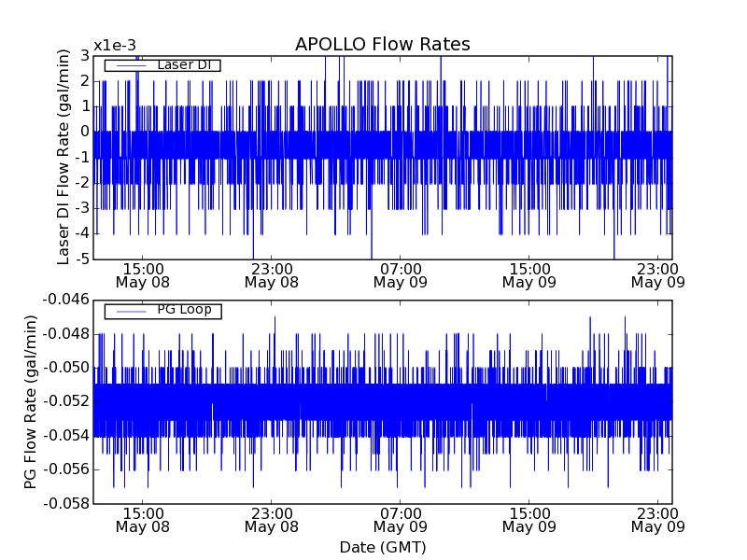Select the "PG Loop" legend label
The image size is (747, 560).
pyautogui.click(x=184, y=310)
